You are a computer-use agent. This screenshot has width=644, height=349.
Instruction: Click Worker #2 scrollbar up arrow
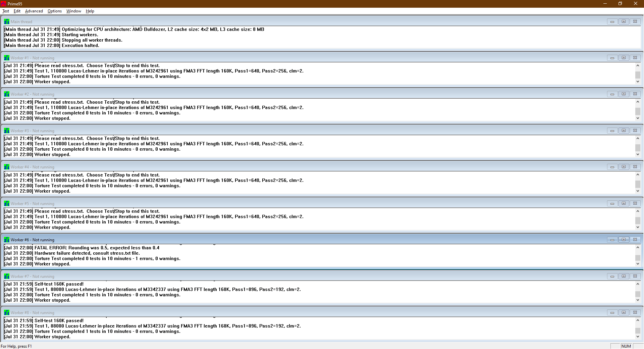(x=638, y=102)
